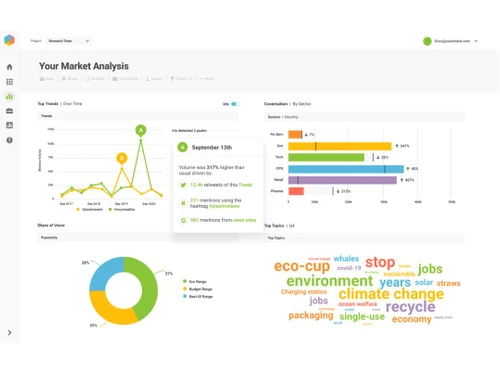Click the green A badge in popup
The width and height of the screenshot is (500, 375).
coord(182,147)
